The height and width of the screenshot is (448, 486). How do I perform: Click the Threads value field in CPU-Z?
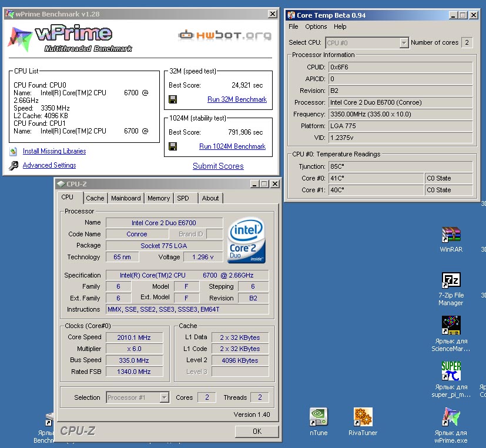click(x=260, y=397)
